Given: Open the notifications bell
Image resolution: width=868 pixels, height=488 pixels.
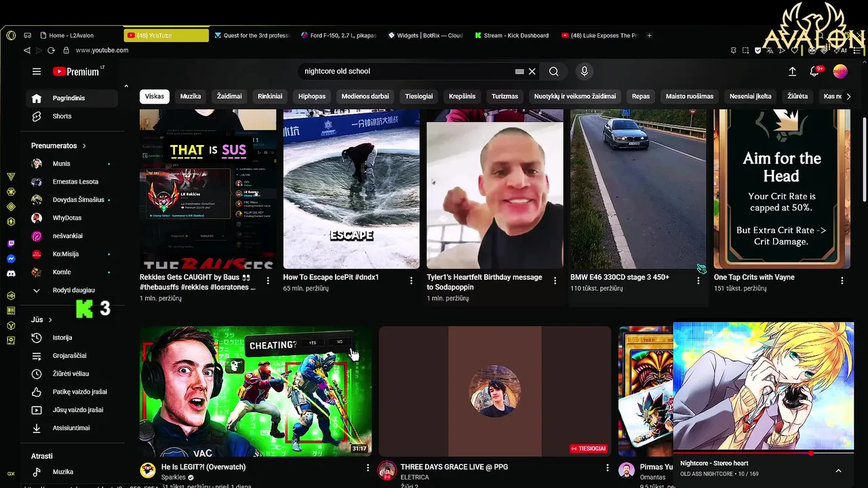Looking at the screenshot, I should 815,71.
